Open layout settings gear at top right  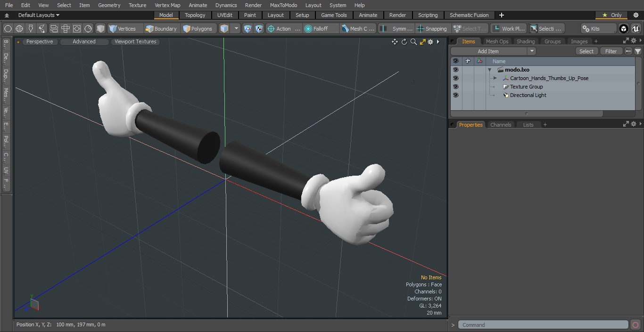click(636, 15)
